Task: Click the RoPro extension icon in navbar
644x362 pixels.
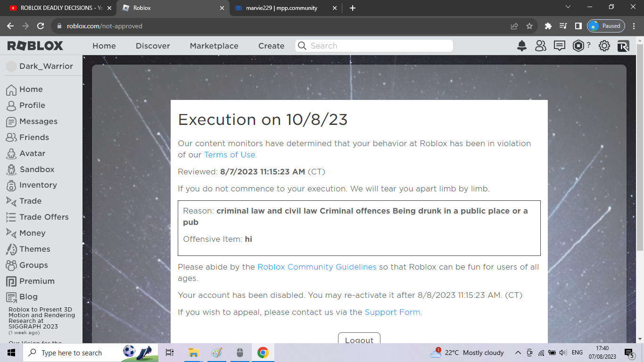Action: point(623,46)
